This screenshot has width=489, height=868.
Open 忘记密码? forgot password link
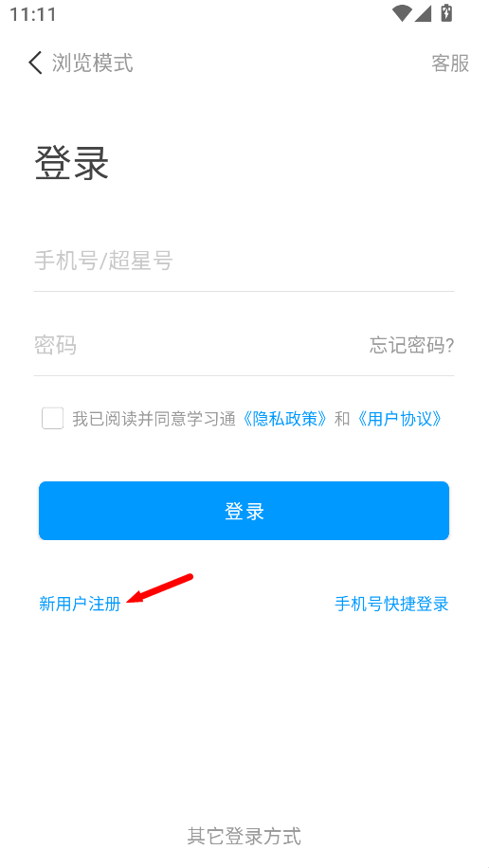412,346
